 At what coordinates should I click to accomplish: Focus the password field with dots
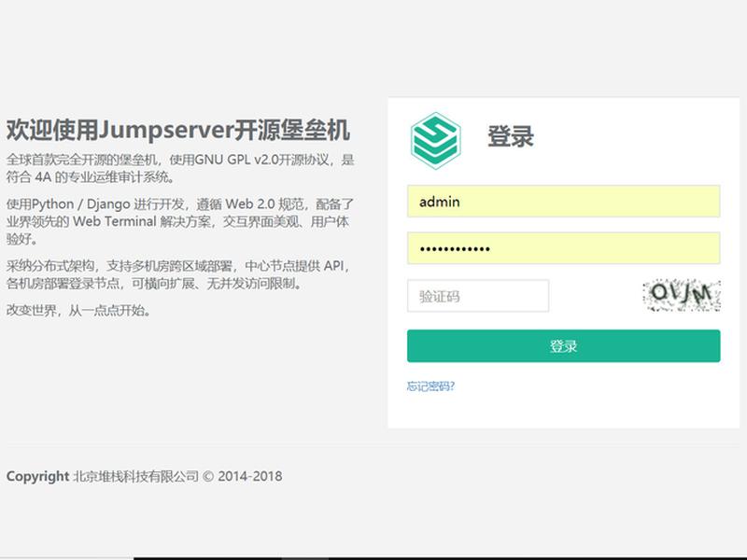(564, 248)
